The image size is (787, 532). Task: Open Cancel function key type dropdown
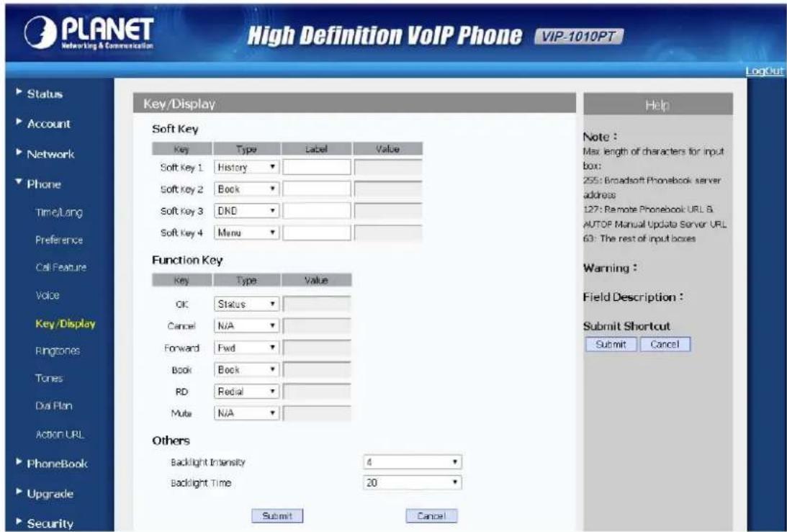coord(246,325)
